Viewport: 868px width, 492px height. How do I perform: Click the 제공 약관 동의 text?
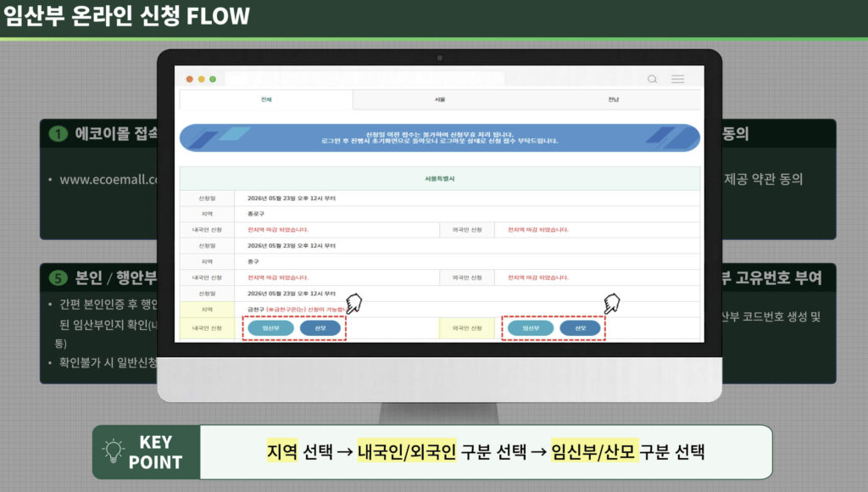point(764,179)
